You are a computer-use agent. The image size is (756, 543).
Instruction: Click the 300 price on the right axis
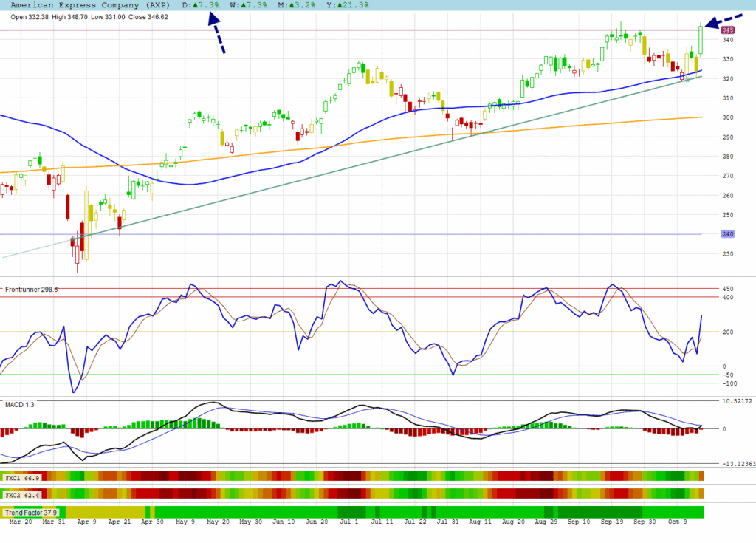click(x=728, y=117)
